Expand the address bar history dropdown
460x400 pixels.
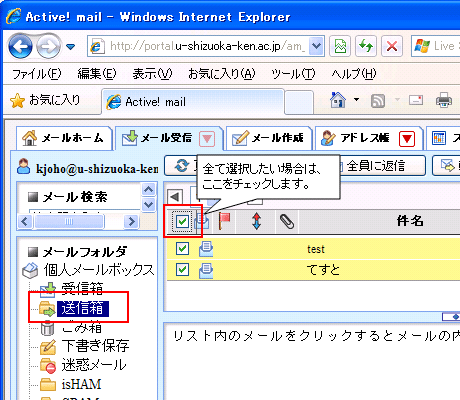[316, 46]
